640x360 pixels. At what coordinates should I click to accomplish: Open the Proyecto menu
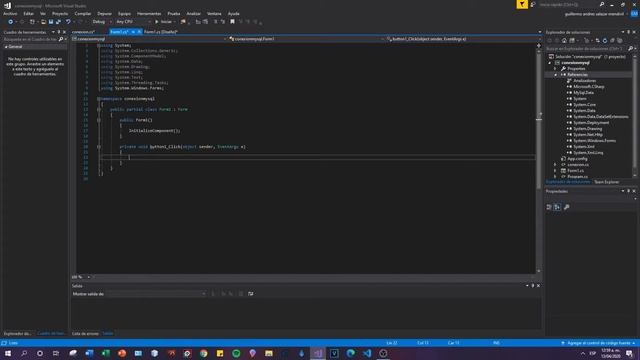(x=60, y=13)
